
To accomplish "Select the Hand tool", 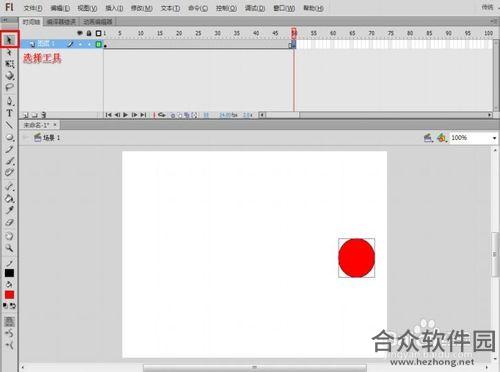I will pos(9,236).
